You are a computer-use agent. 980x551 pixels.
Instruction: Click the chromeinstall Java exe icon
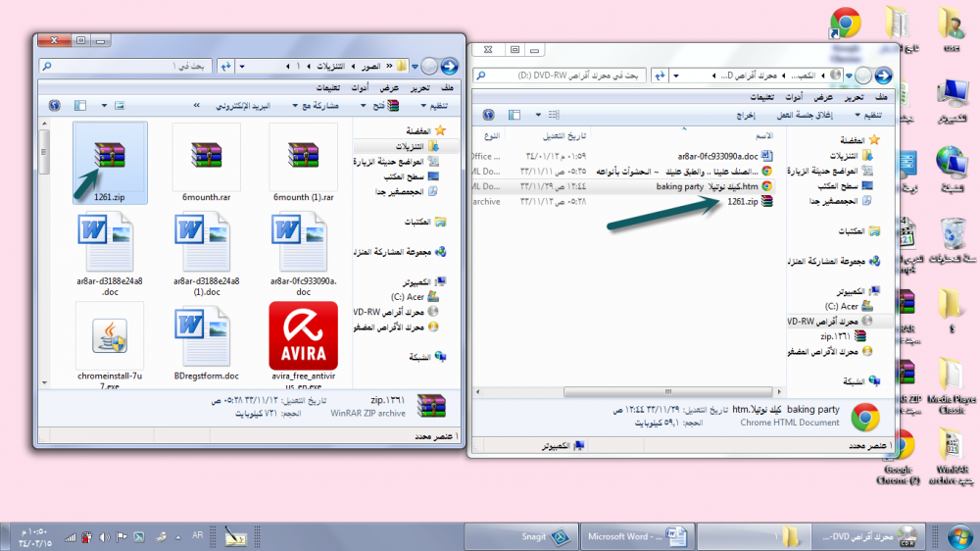click(x=110, y=335)
